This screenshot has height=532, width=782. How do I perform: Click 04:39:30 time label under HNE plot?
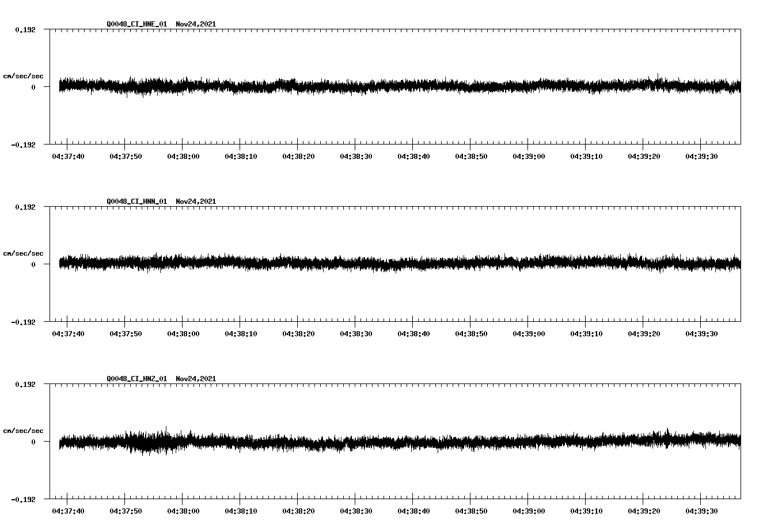point(701,156)
